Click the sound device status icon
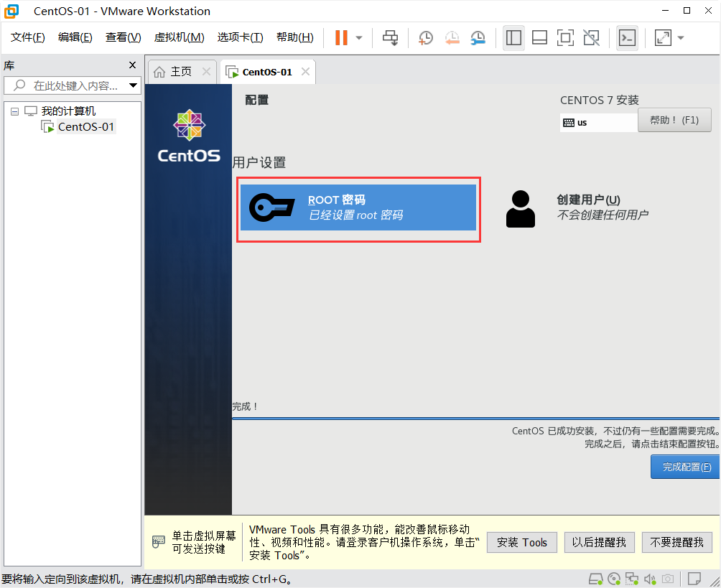This screenshot has width=721, height=588. click(651, 579)
